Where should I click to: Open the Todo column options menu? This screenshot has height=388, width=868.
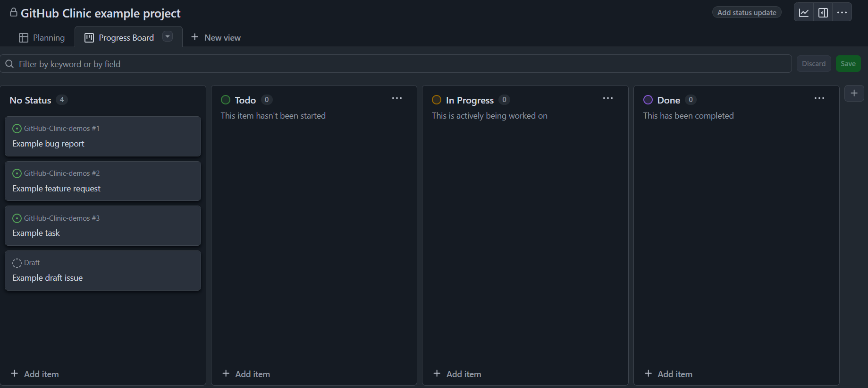coord(397,98)
